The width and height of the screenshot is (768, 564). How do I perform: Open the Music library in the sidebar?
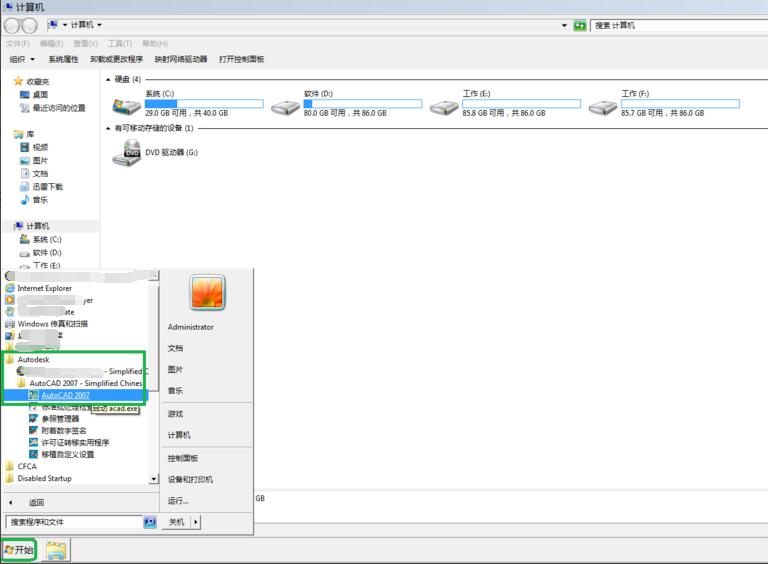pos(34,200)
